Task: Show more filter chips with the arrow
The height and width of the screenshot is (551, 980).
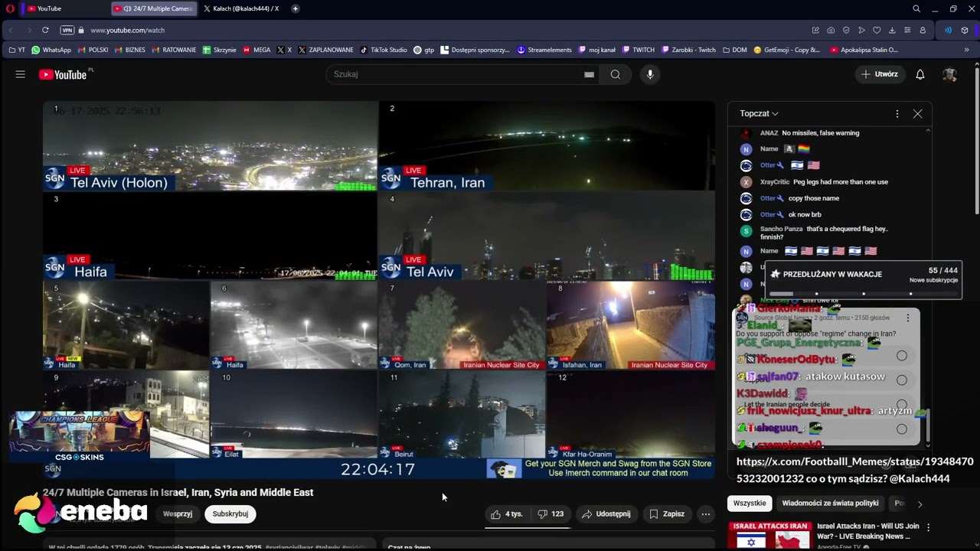Action: pos(920,504)
